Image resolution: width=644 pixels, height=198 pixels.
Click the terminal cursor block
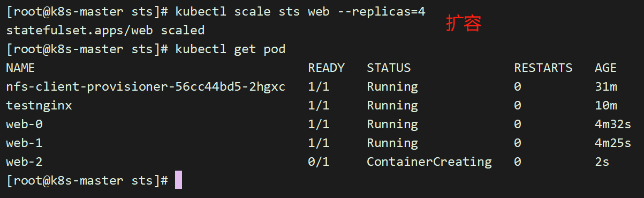(178, 180)
